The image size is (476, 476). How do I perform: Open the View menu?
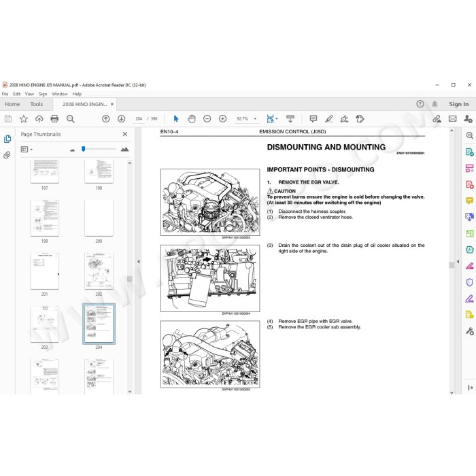[29, 94]
